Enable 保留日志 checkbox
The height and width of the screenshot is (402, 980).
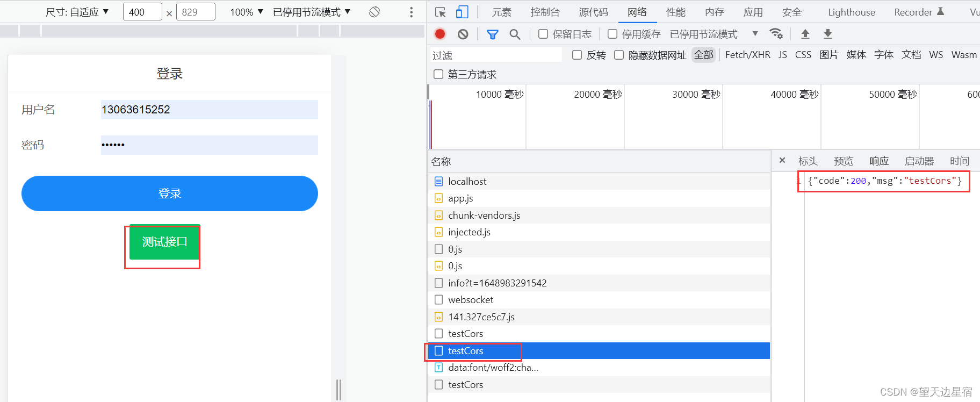tap(543, 34)
